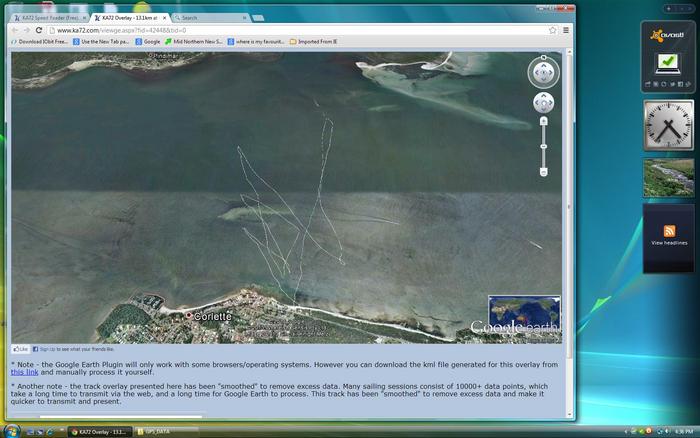This screenshot has height=438, width=700.
Task: Click the Facebook Sign Up link
Action: pyautogui.click(x=47, y=349)
